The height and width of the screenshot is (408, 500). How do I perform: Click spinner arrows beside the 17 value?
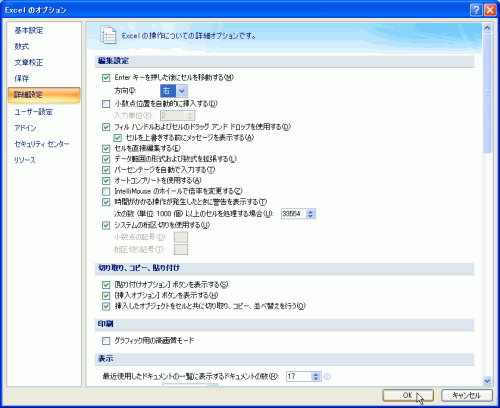coord(316,376)
